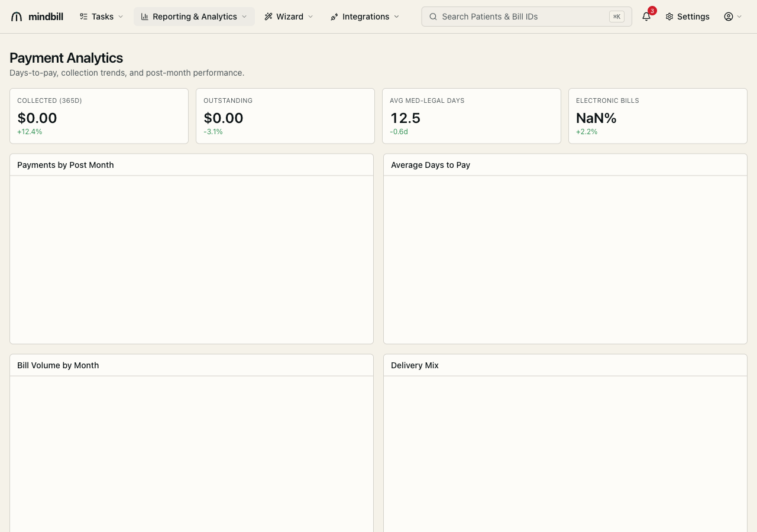Open notifications via the bell icon
The image size is (757, 532).
coord(646,17)
